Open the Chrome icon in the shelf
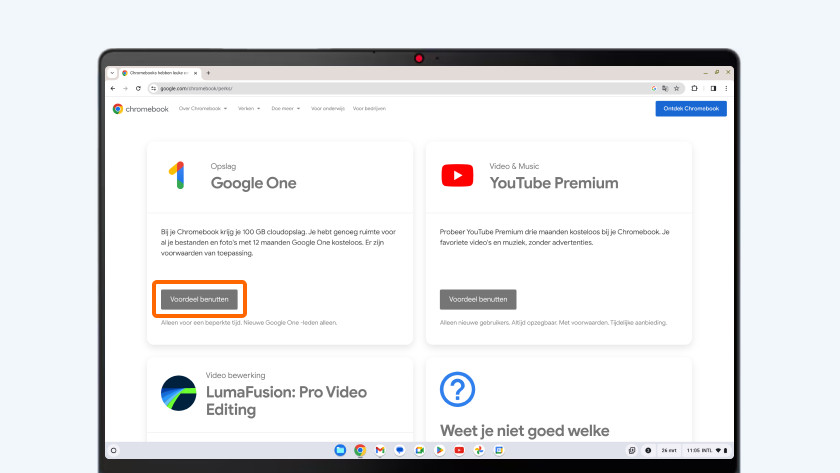 [x=360, y=450]
